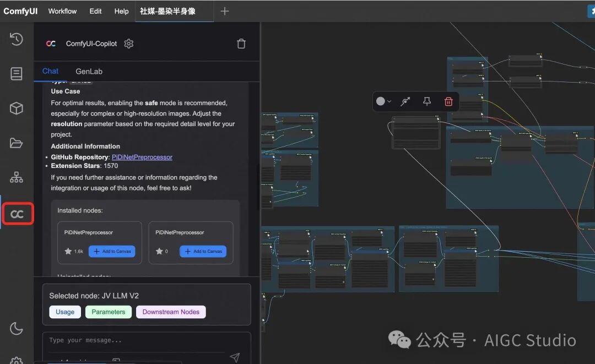Open the node tree hierarchy icon
The width and height of the screenshot is (595, 364).
[17, 177]
